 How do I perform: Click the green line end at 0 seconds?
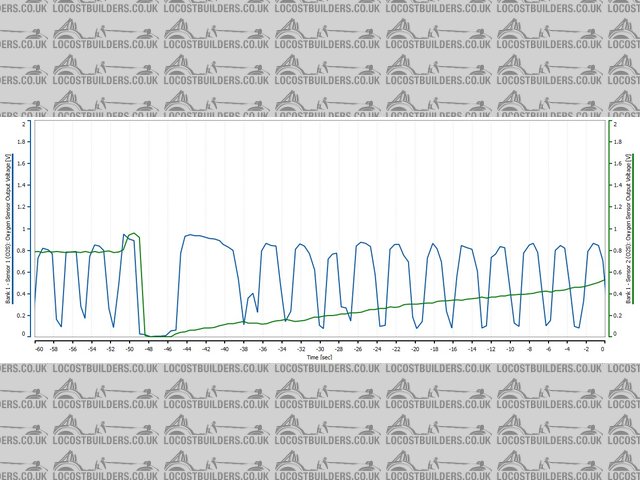click(x=603, y=281)
